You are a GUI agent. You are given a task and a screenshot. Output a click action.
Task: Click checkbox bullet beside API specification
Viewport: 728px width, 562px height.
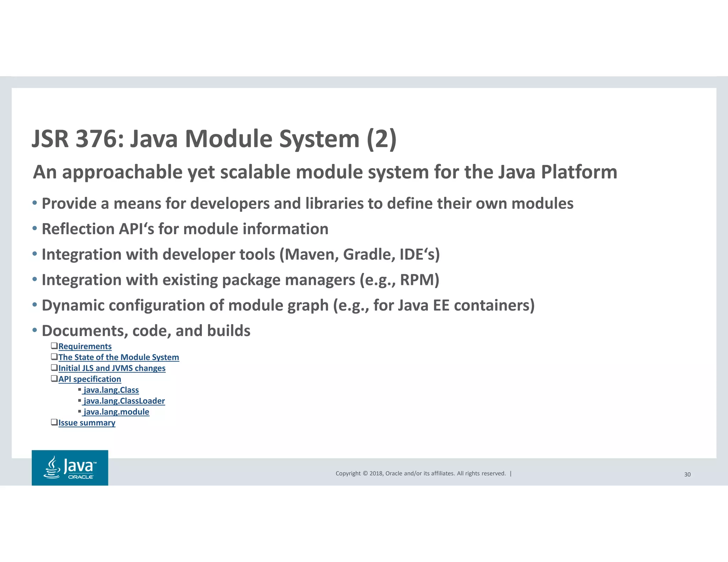click(x=54, y=379)
